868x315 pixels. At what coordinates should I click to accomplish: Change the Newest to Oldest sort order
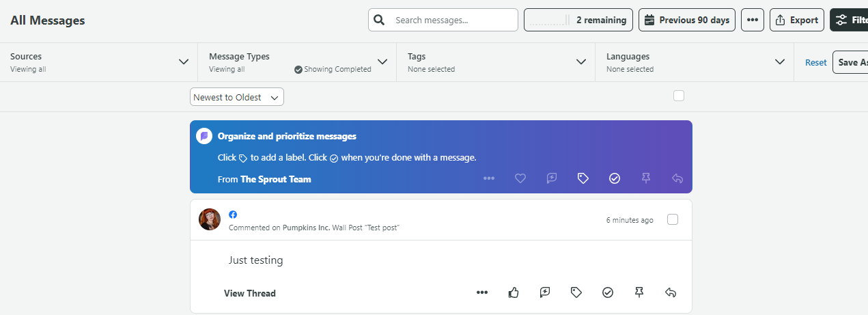(x=236, y=97)
